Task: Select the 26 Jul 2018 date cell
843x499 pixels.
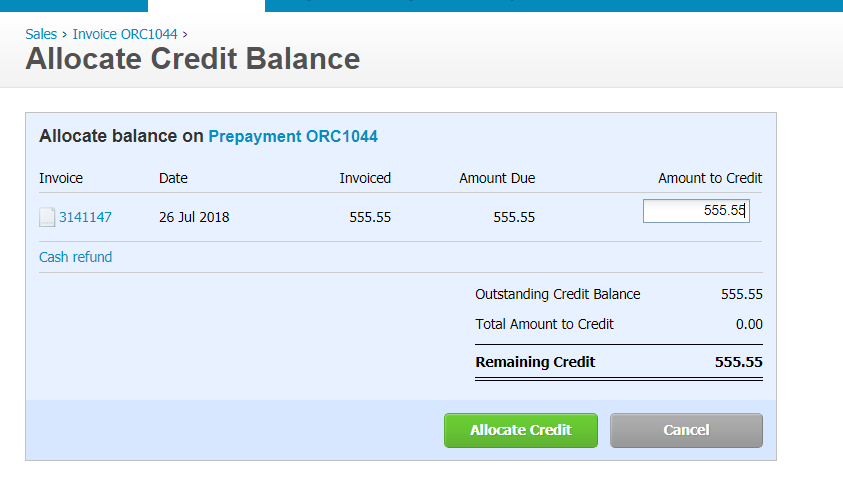Action: tap(194, 217)
